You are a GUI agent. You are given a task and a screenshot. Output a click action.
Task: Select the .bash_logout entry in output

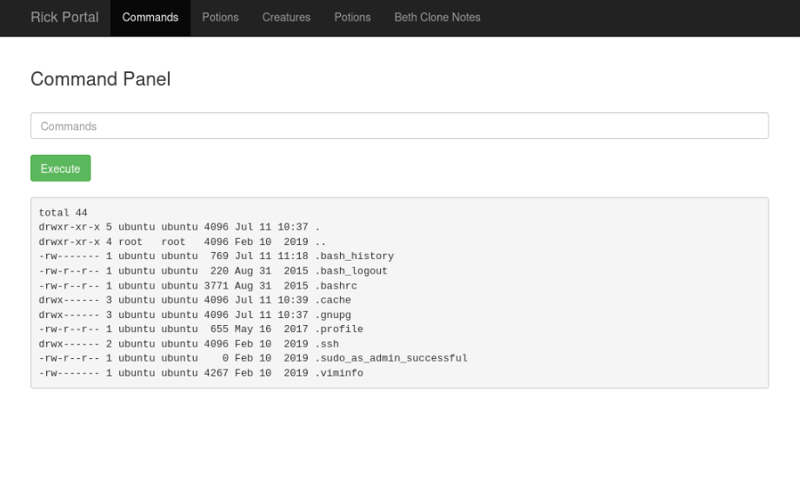[351, 271]
